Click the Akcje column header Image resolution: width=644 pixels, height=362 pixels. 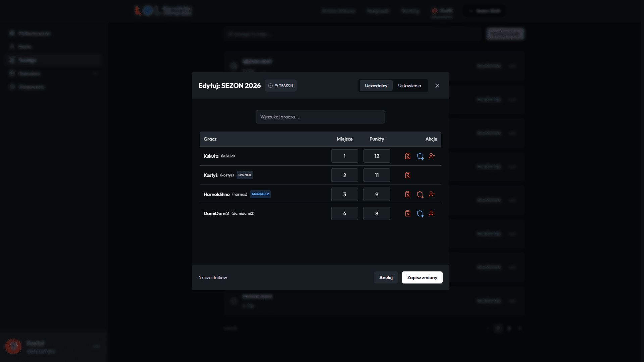coord(431,139)
